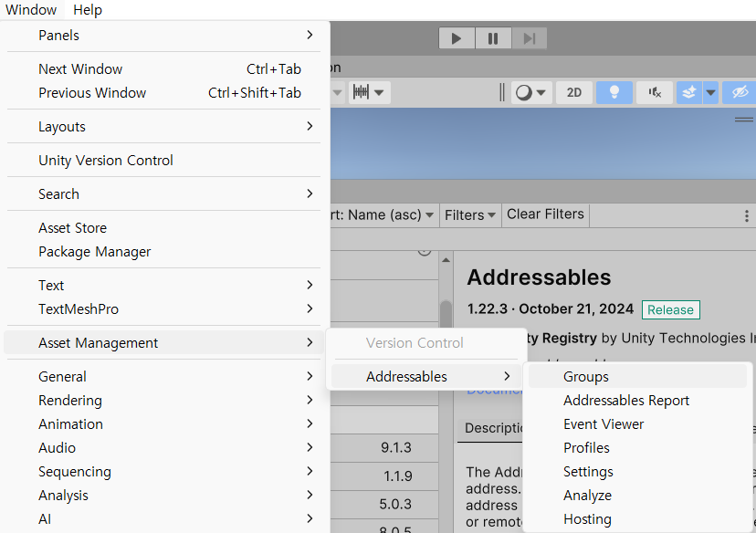
Task: Open the Sort Name (asc) dropdown
Action: 383,215
